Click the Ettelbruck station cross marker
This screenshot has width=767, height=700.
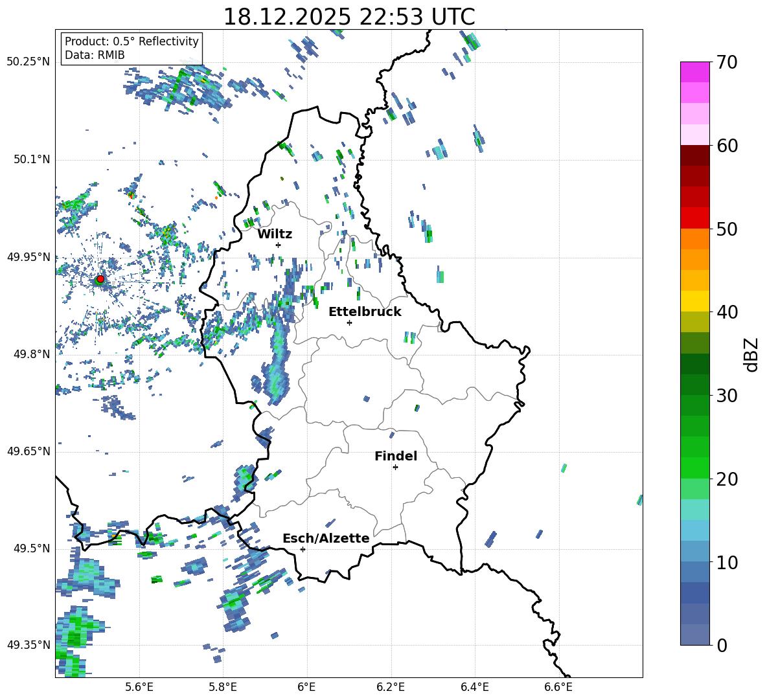349,322
